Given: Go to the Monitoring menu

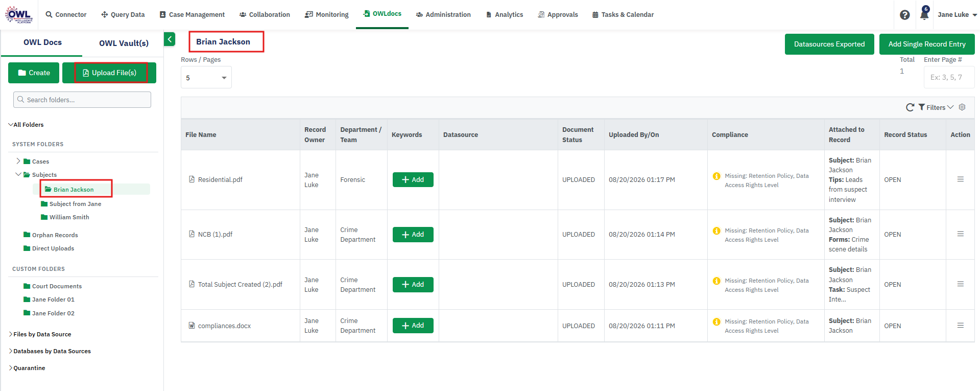Looking at the screenshot, I should (327, 15).
